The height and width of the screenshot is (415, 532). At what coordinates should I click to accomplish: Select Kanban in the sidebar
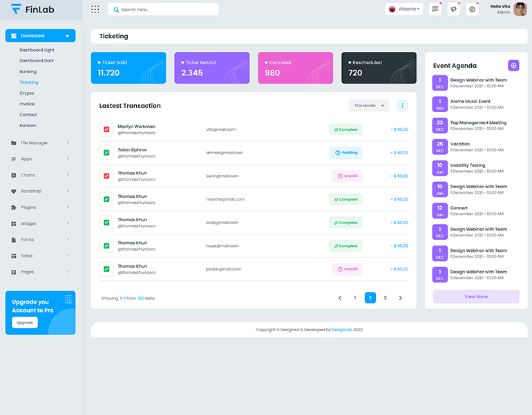28,125
